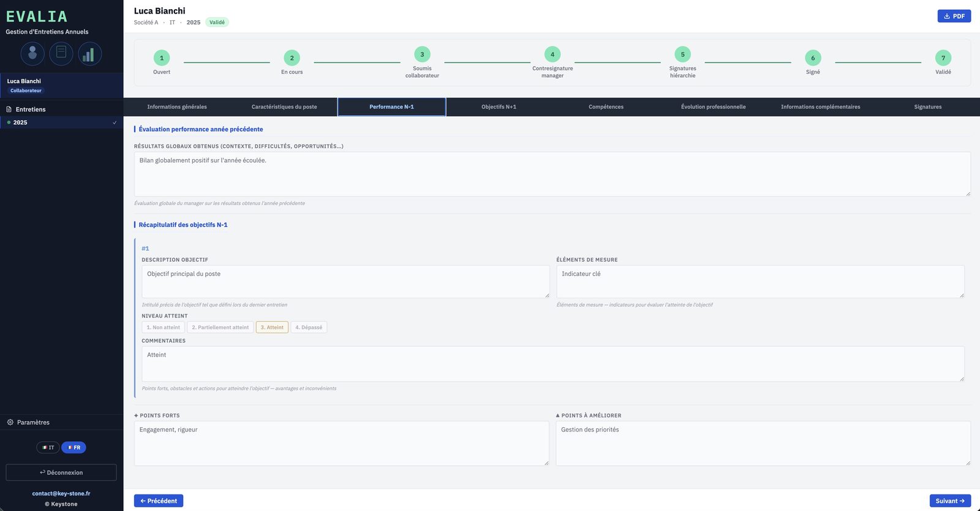This screenshot has height=511, width=980.
Task: Go to the Signatures tab
Action: coord(928,107)
